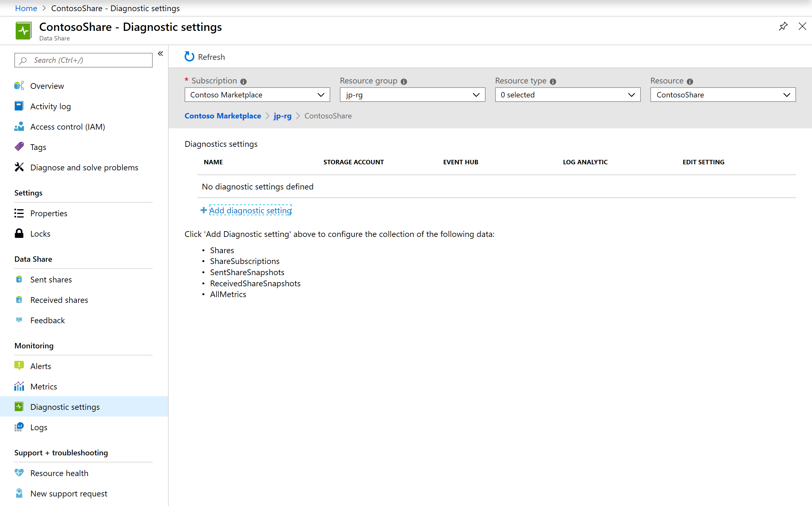The height and width of the screenshot is (506, 812).
Task: Click the Locks settings item
Action: (x=41, y=233)
